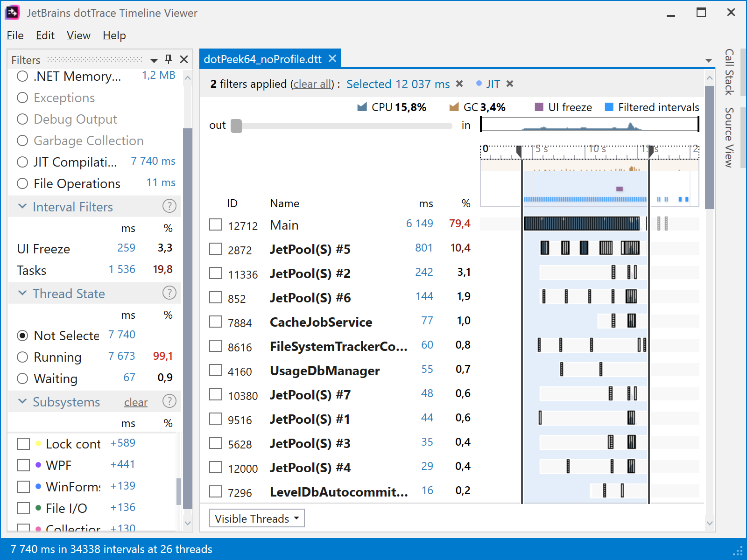Check the Lock contention subsystem

tap(23, 444)
